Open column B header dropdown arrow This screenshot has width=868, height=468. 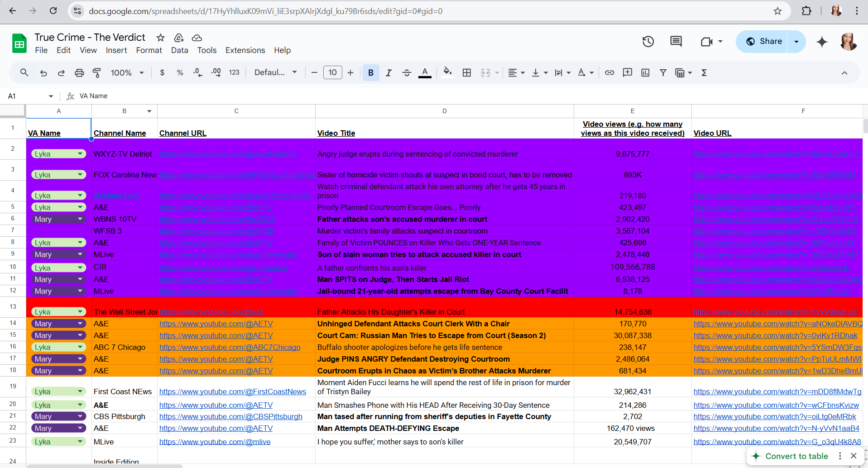tap(149, 111)
